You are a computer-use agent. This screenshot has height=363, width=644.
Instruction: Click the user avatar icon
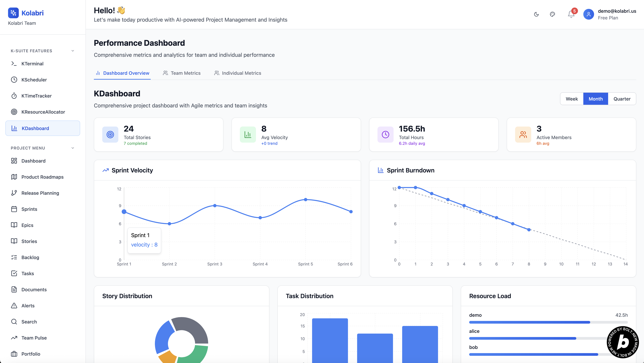589,14
